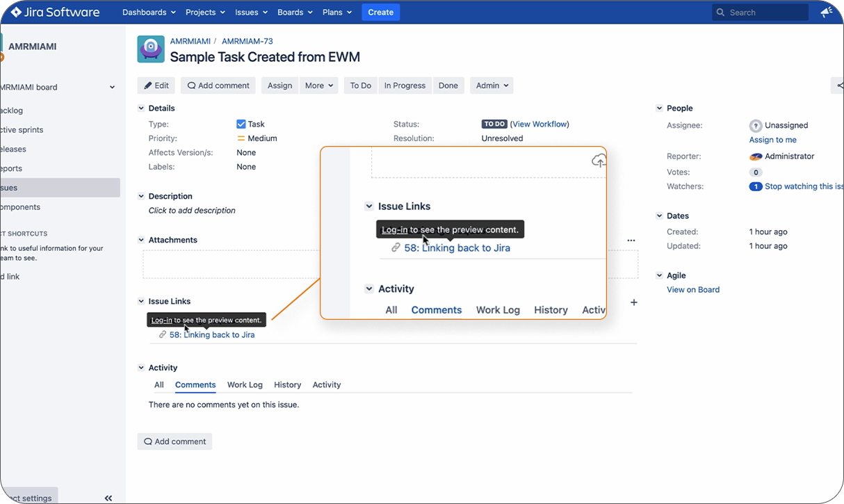The image size is (844, 504).
Task: Click the votes count badge
Action: (756, 172)
